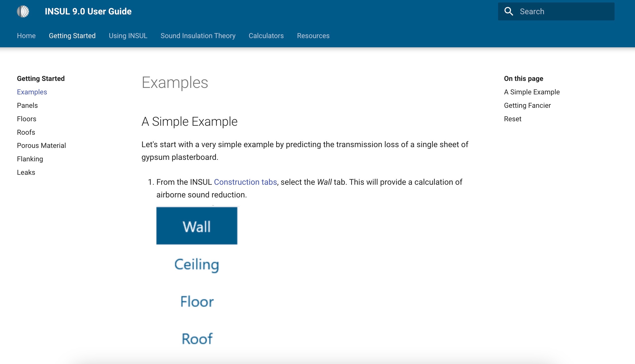Expand the Examples sidebar section
The image size is (635, 364).
(31, 92)
